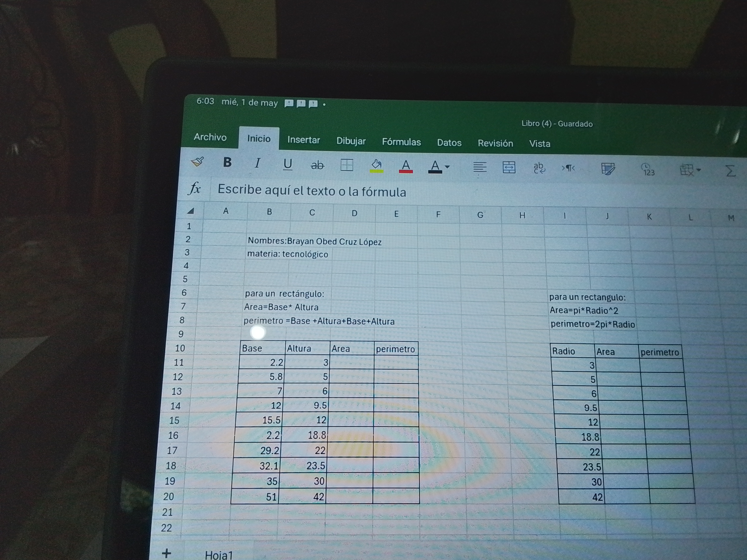
Task: Click the merge cells icon
Action: (x=509, y=167)
